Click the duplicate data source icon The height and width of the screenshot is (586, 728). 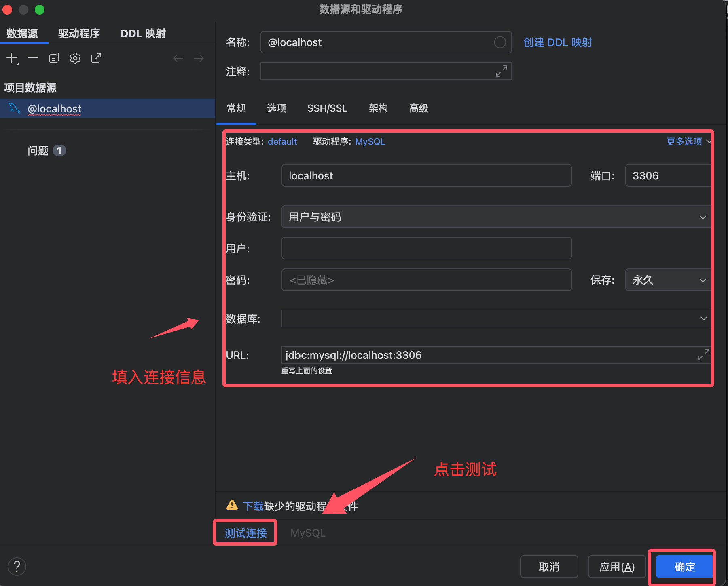54,59
